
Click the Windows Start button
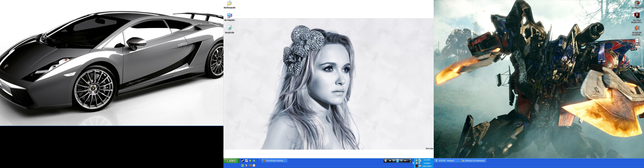click(231, 161)
